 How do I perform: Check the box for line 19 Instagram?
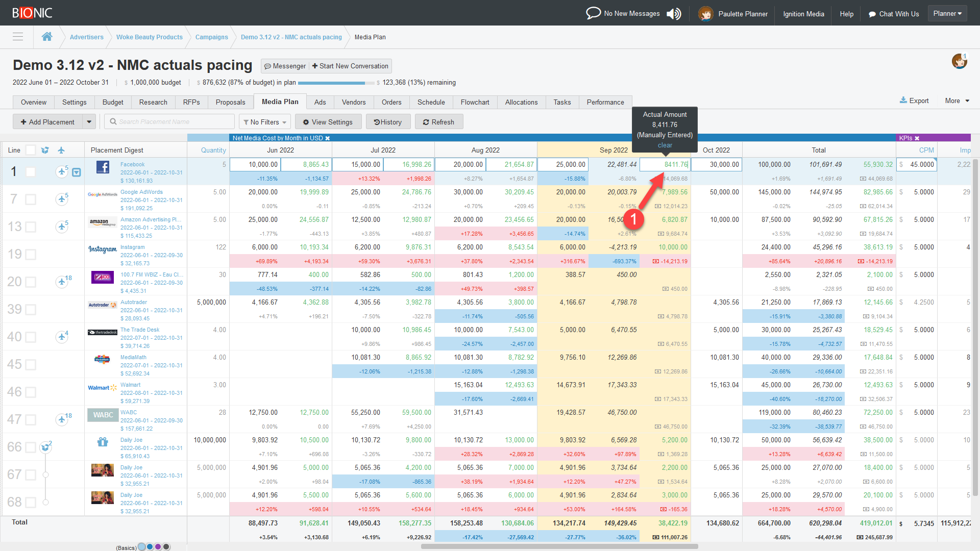click(x=31, y=255)
